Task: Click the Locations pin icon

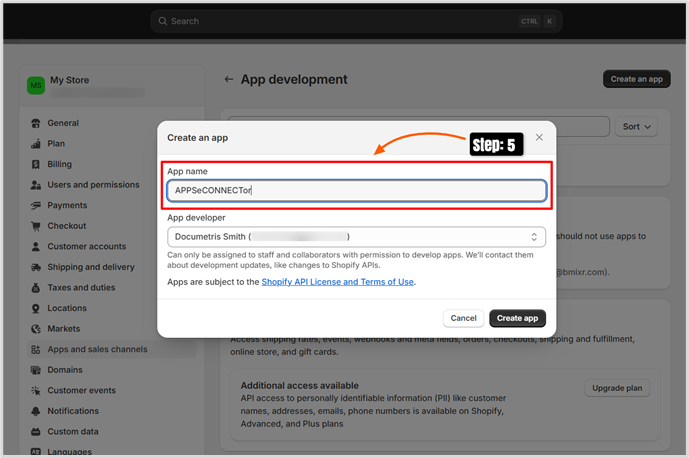Action: point(36,309)
